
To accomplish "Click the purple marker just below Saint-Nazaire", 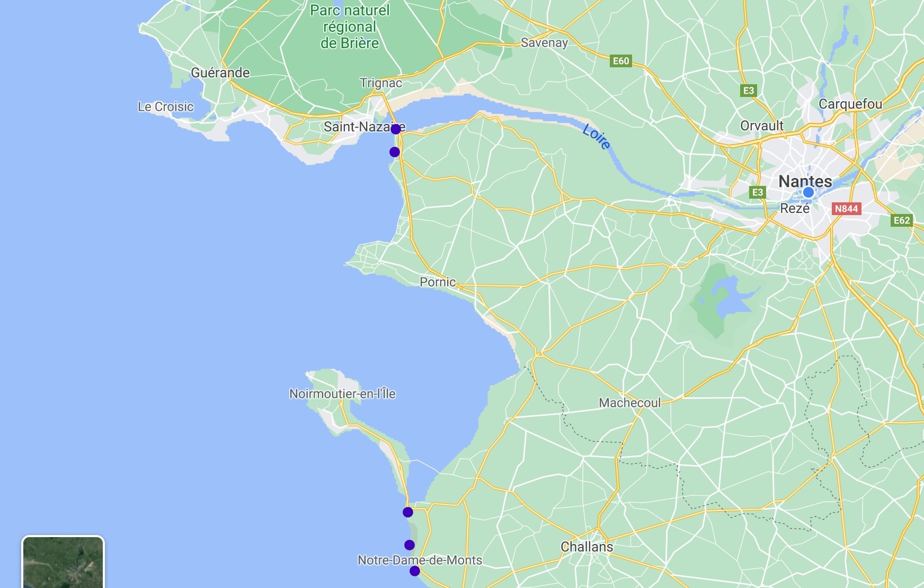I will click(x=395, y=152).
